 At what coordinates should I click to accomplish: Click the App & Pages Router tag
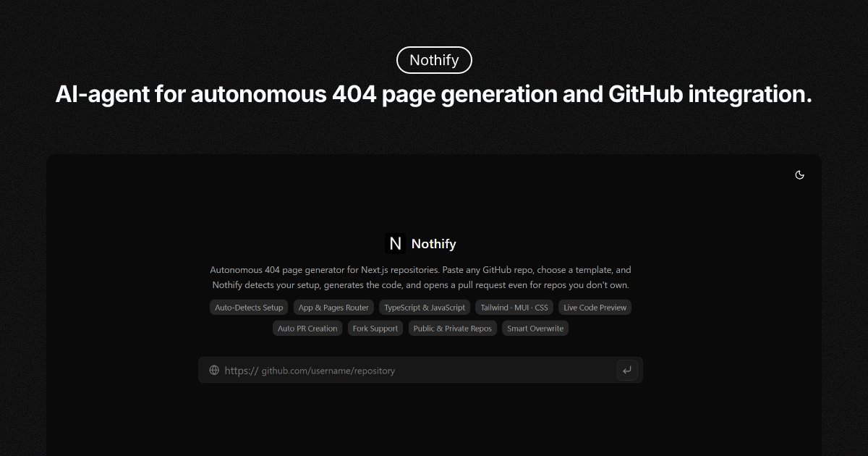point(333,308)
